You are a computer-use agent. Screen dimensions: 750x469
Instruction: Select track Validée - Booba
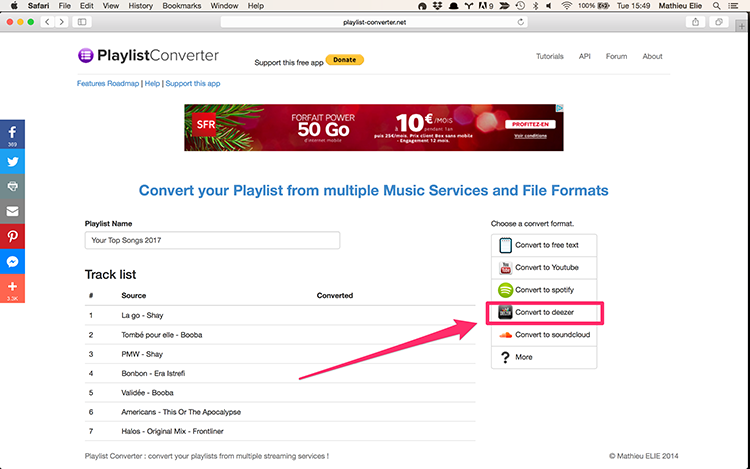click(x=280, y=393)
